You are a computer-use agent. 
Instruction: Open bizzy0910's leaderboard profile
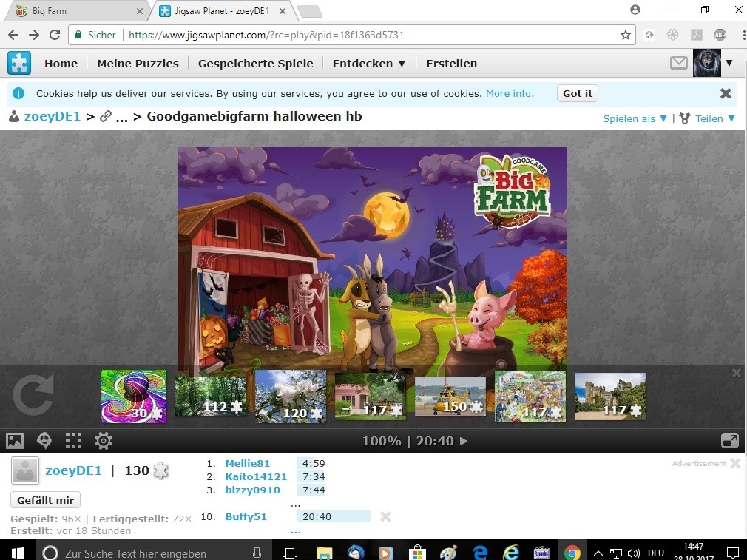coord(252,490)
